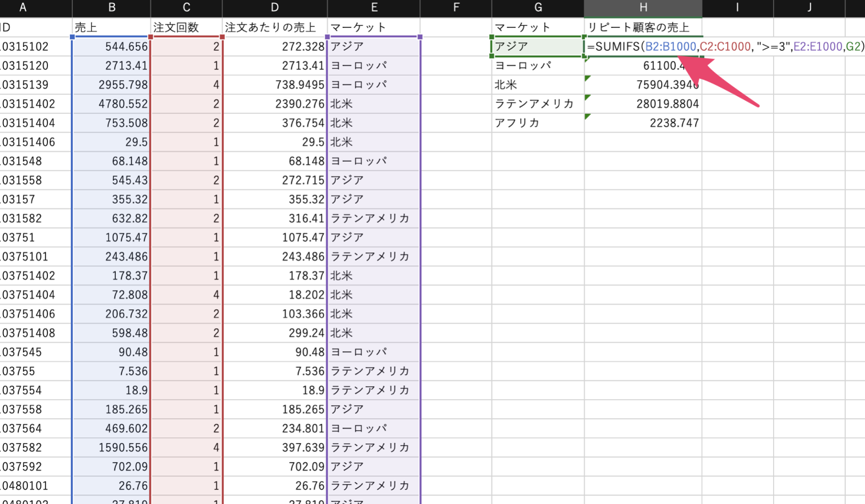Select ID cell 03751408
The width and height of the screenshot is (865, 504).
[35, 333]
